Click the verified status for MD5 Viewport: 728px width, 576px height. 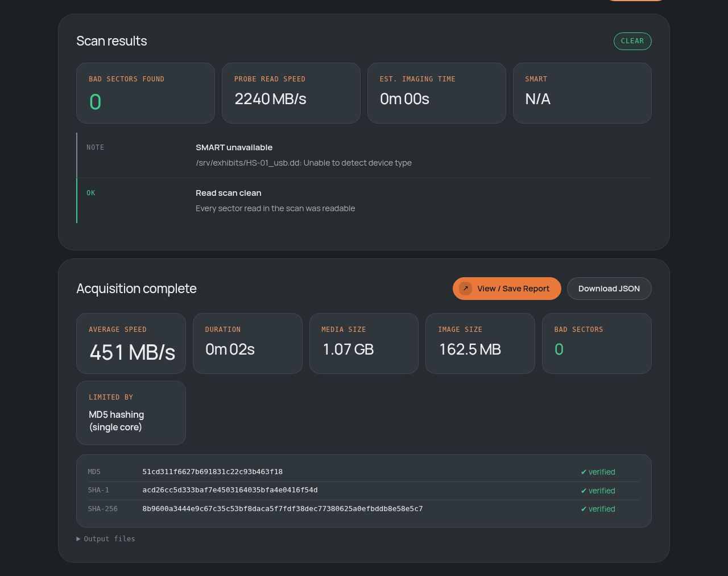[x=598, y=472]
